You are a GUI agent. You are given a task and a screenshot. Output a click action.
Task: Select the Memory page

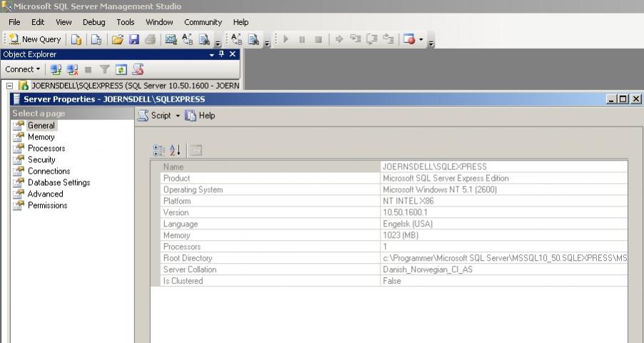(41, 137)
